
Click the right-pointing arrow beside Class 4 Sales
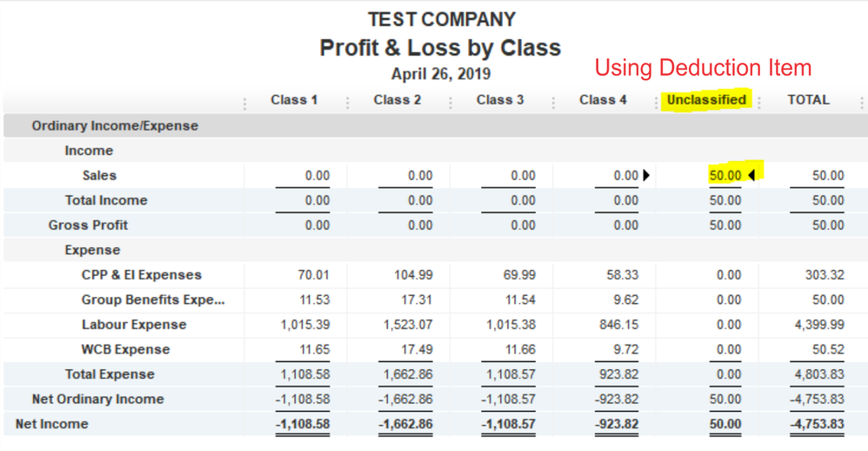click(x=646, y=175)
